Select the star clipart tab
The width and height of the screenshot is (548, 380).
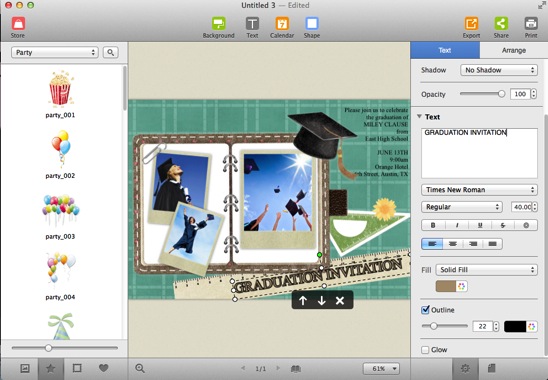click(51, 368)
